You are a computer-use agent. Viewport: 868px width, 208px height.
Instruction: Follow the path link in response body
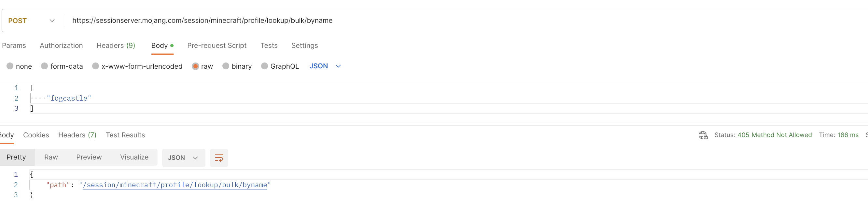pyautogui.click(x=175, y=185)
